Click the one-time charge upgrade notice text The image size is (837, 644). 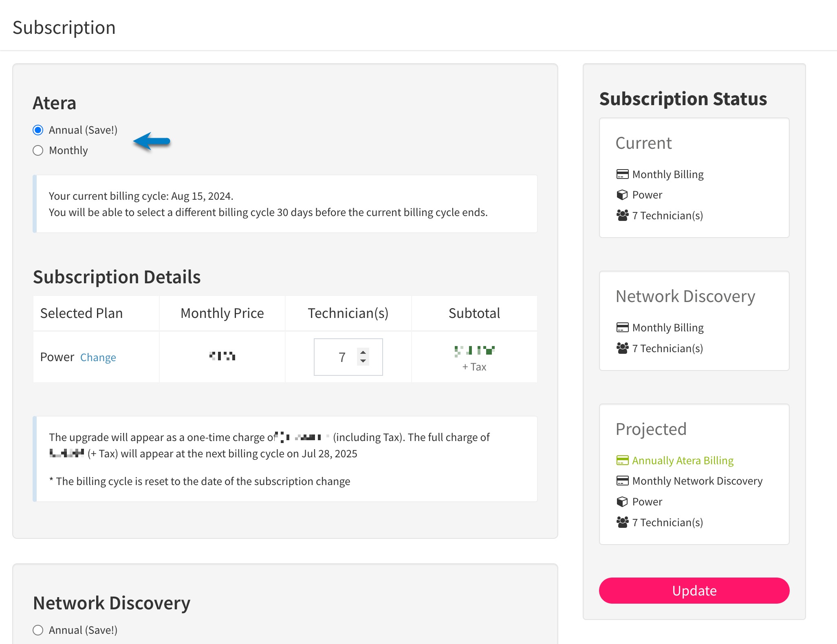[269, 446]
